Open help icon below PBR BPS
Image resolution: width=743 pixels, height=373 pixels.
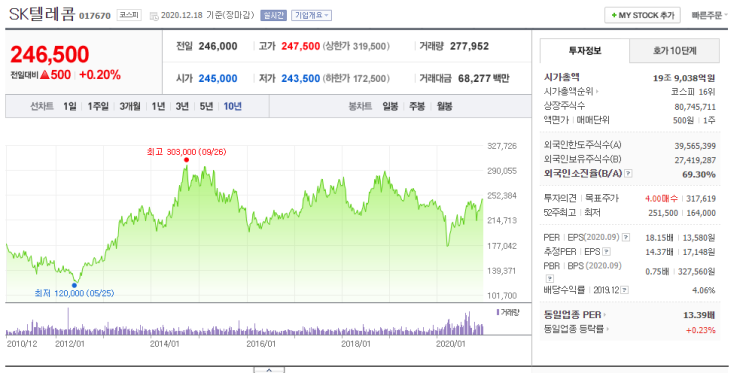coord(550,278)
